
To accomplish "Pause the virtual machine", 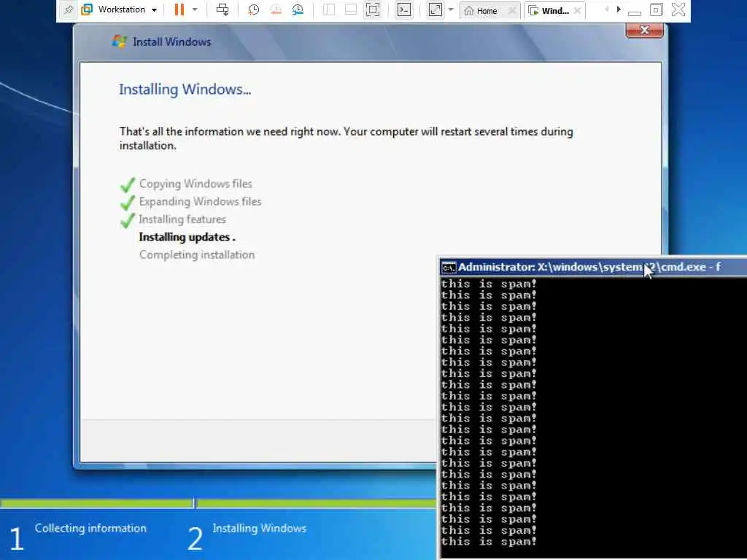I will (179, 9).
